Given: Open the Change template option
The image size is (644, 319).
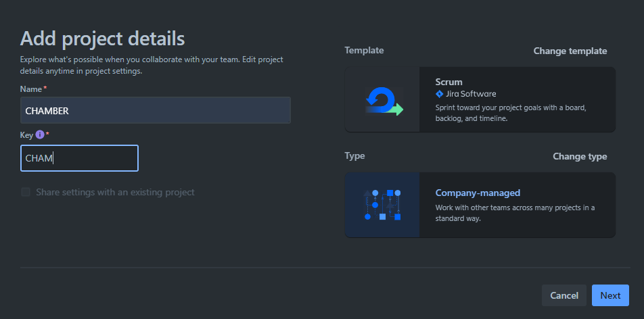Looking at the screenshot, I should [x=570, y=51].
